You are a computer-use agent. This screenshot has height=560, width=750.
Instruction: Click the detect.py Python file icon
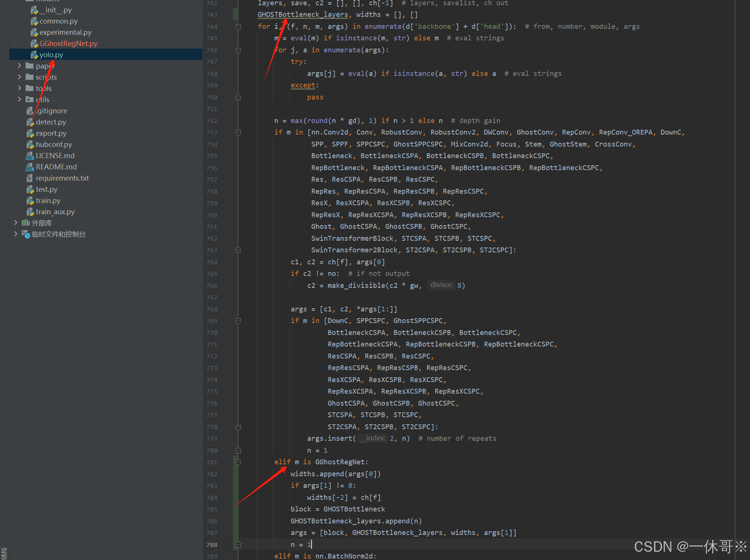30,122
